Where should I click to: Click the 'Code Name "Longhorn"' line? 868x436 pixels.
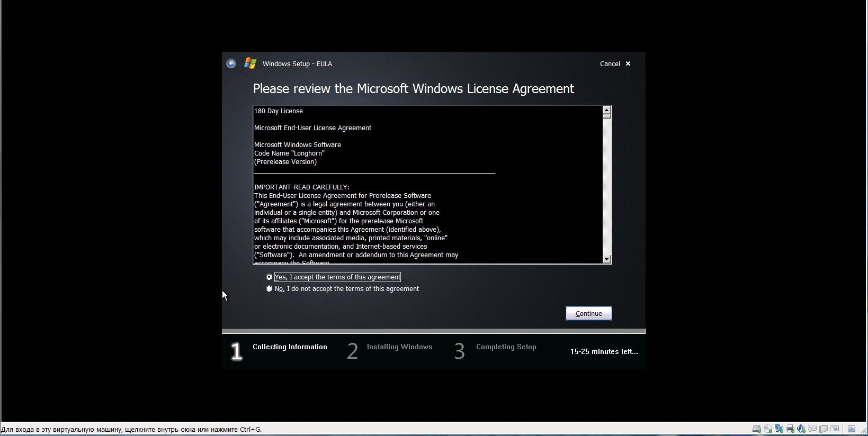289,153
